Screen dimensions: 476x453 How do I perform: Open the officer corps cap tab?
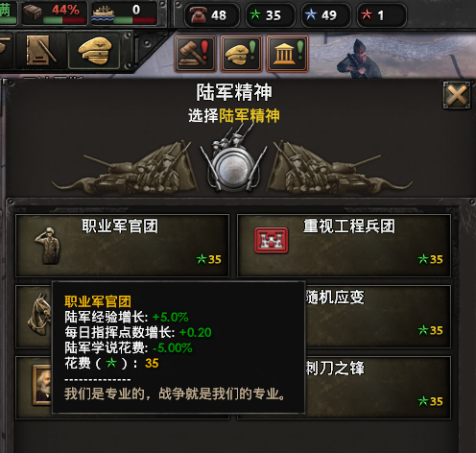(x=95, y=51)
